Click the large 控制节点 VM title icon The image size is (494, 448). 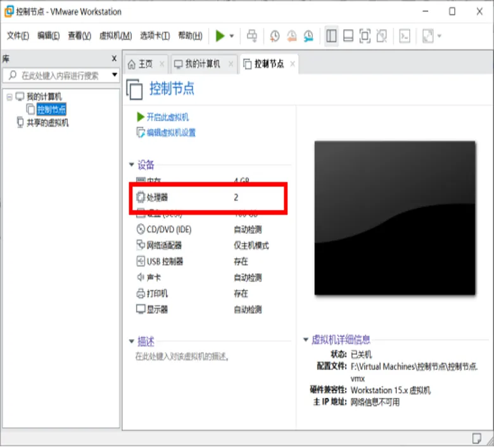pos(134,89)
